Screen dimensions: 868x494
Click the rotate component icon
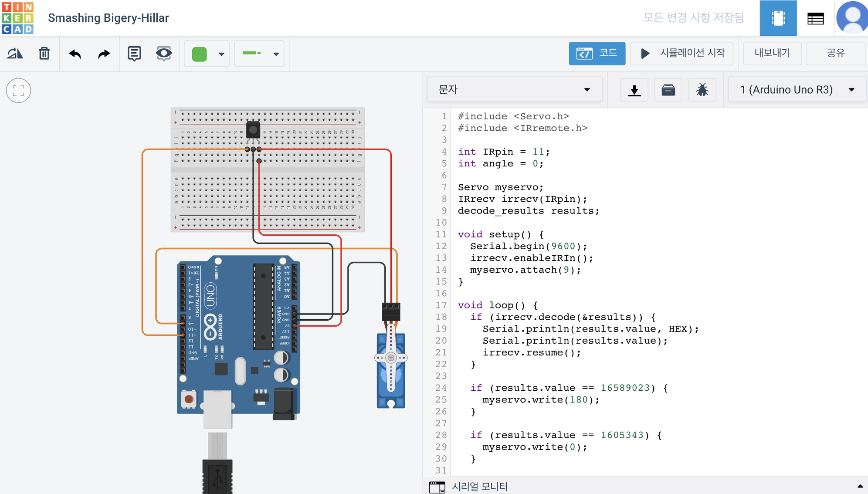[x=15, y=54]
